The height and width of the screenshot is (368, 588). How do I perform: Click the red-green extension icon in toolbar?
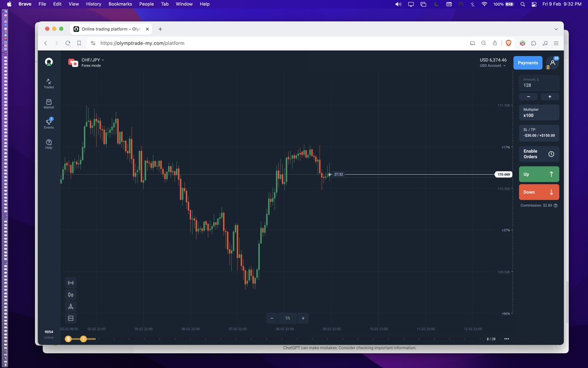click(x=522, y=43)
